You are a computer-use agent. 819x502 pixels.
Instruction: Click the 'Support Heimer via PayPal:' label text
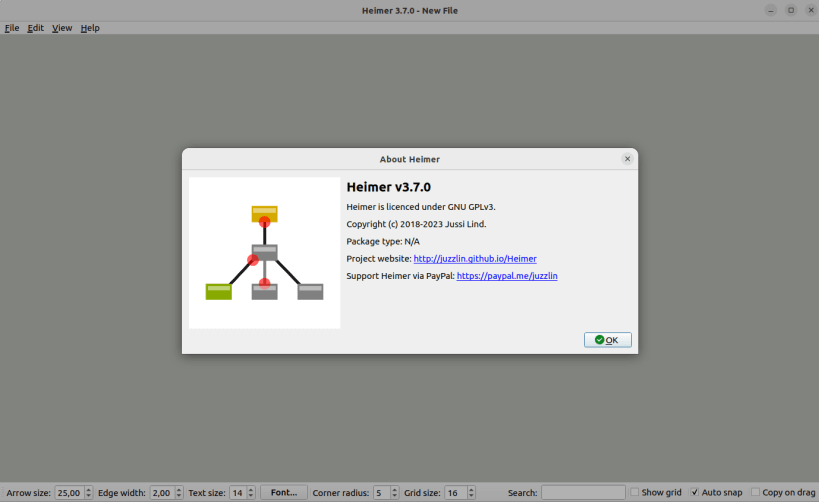click(x=401, y=276)
